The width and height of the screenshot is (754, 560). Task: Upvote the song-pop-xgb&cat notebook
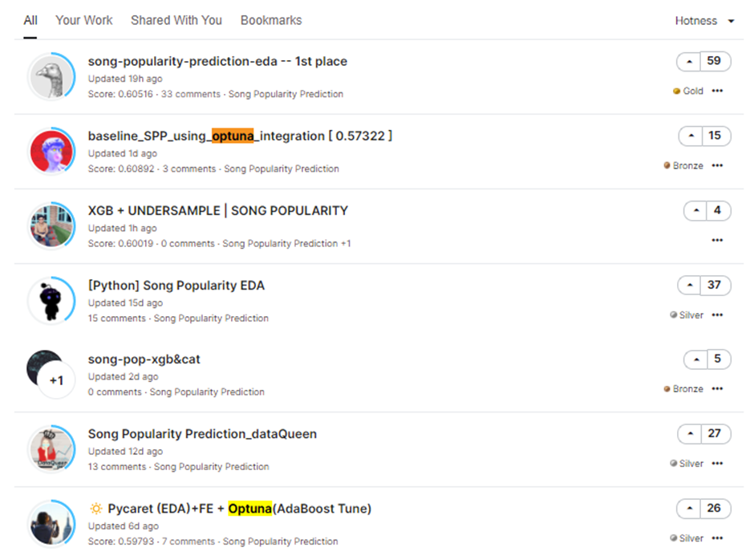point(696,359)
